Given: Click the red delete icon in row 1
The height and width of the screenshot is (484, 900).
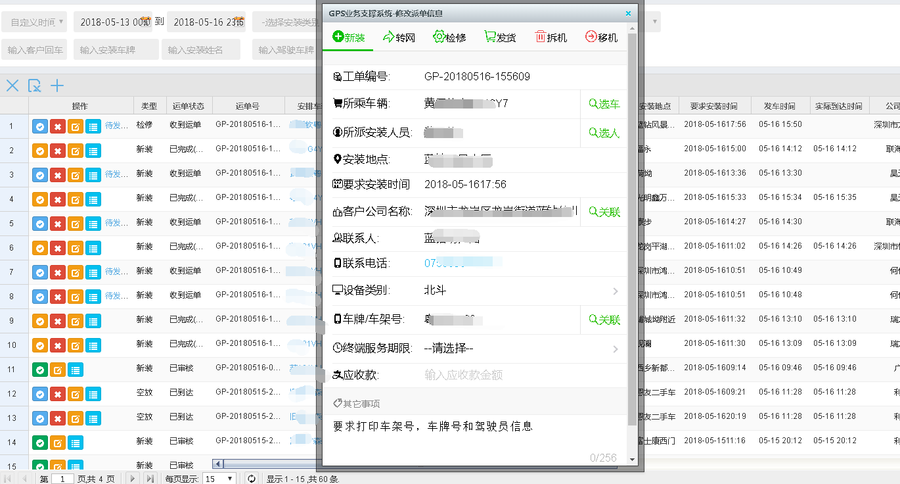Looking at the screenshot, I should [x=57, y=126].
